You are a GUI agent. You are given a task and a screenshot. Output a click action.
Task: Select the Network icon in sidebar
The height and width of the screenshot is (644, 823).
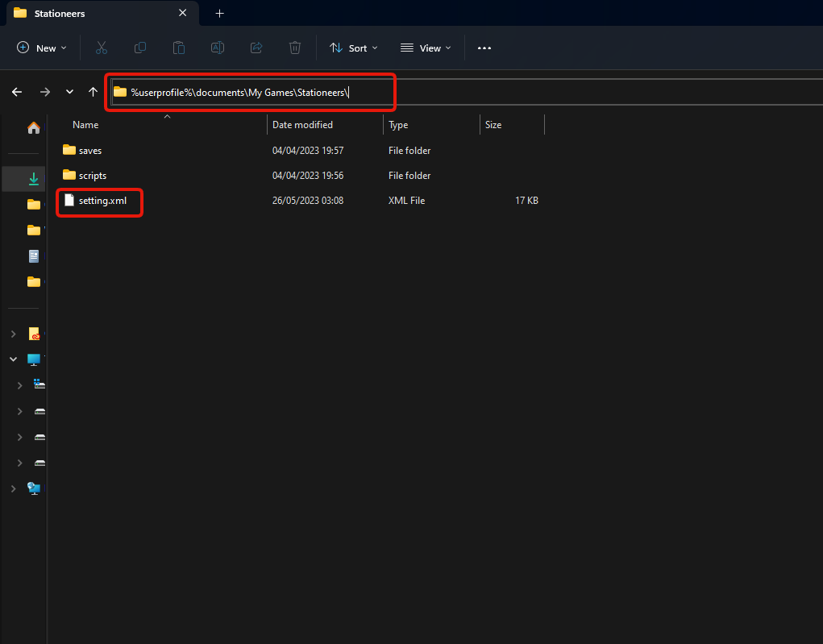[x=34, y=488]
